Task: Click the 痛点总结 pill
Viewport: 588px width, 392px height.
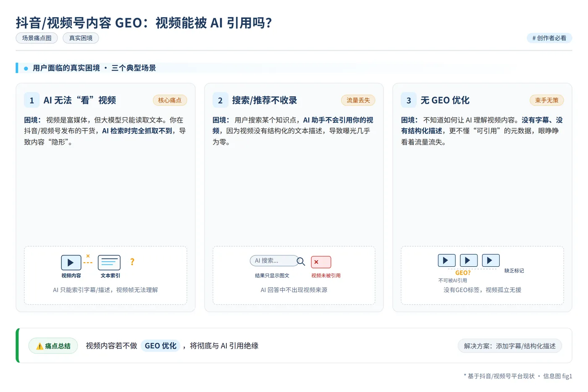Action: 53,346
